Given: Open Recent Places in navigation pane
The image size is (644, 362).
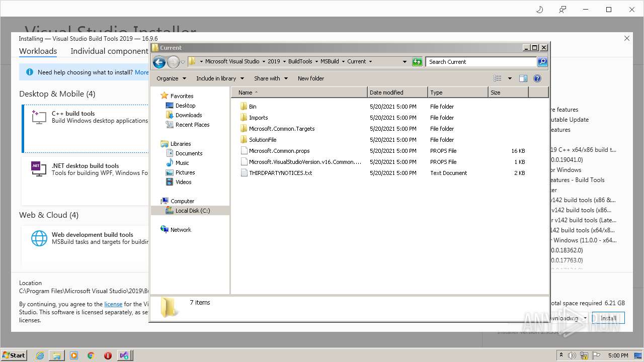Looking at the screenshot, I should 192,125.
